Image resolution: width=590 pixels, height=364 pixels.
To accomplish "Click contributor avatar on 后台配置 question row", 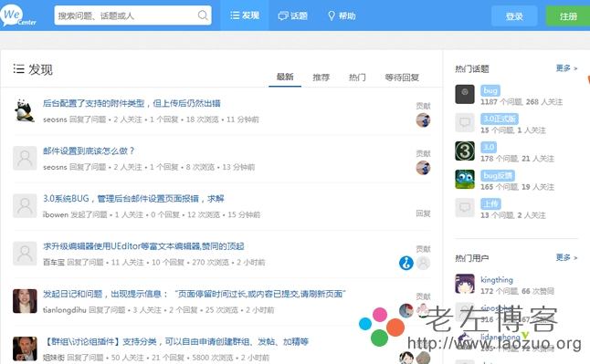I will coord(423,120).
